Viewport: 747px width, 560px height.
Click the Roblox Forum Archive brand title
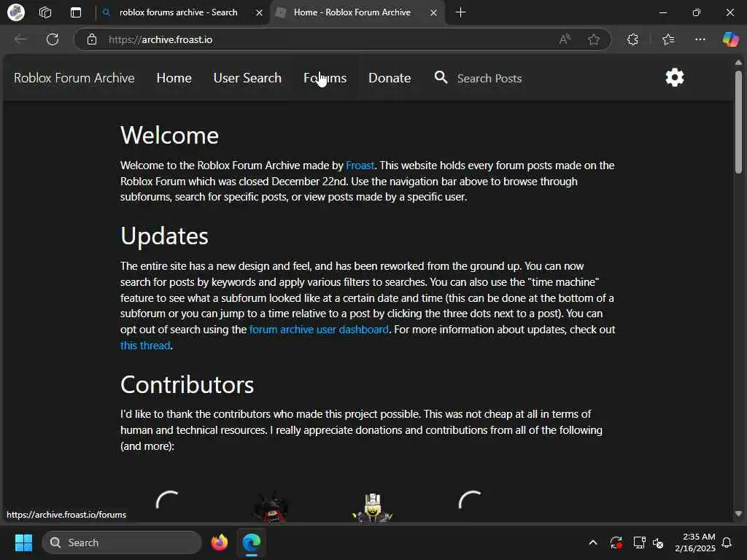pyautogui.click(x=74, y=77)
